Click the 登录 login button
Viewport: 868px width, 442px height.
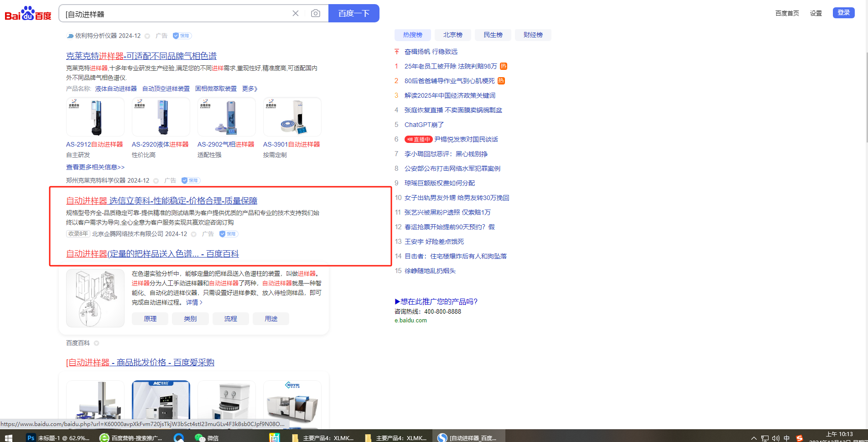(x=844, y=13)
